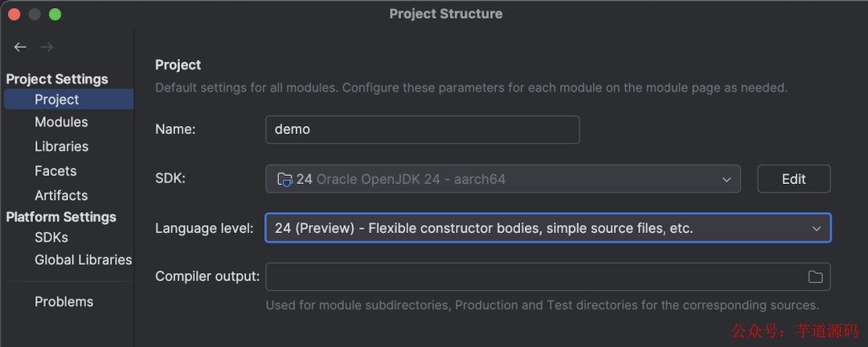Viewport: 868px width, 347px height.
Task: Select Project in the settings sidebar
Action: tap(57, 100)
